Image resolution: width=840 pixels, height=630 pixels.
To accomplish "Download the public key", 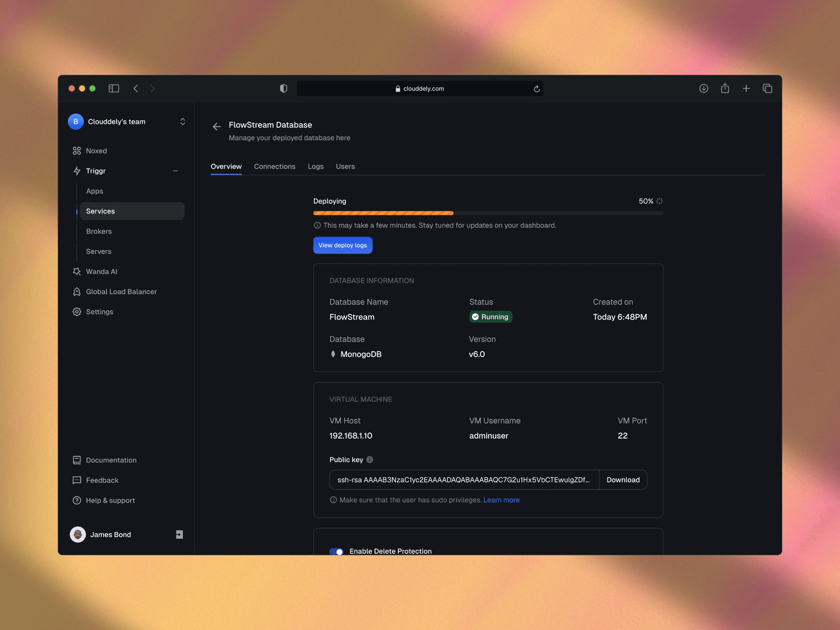I will click(x=623, y=480).
